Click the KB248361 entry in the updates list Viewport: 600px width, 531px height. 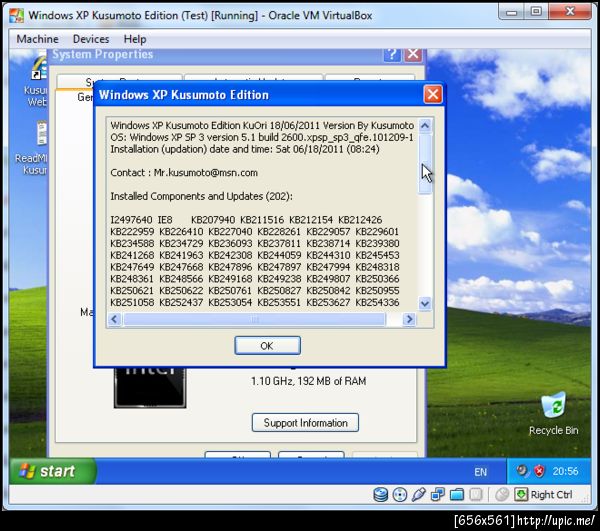[x=132, y=279]
